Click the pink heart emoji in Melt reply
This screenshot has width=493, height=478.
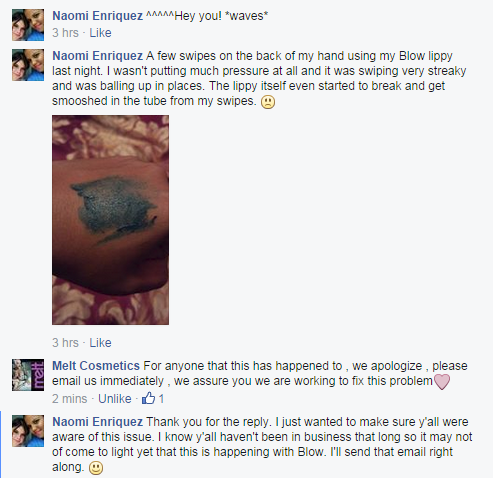click(442, 382)
